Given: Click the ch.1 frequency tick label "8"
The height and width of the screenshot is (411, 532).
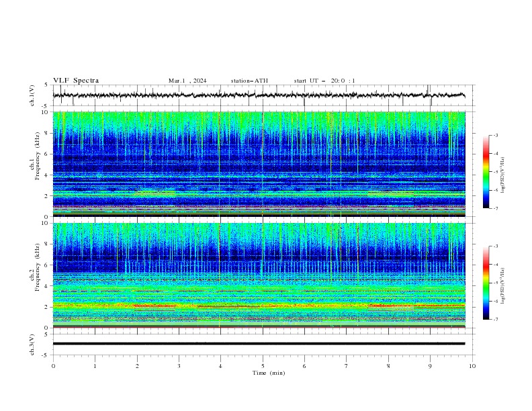Looking at the screenshot, I should pyautogui.click(x=47, y=133).
